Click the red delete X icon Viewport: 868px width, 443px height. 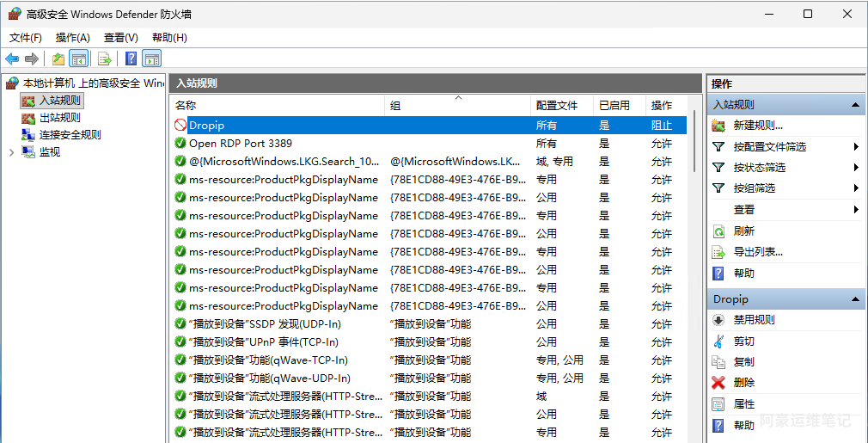coord(718,383)
